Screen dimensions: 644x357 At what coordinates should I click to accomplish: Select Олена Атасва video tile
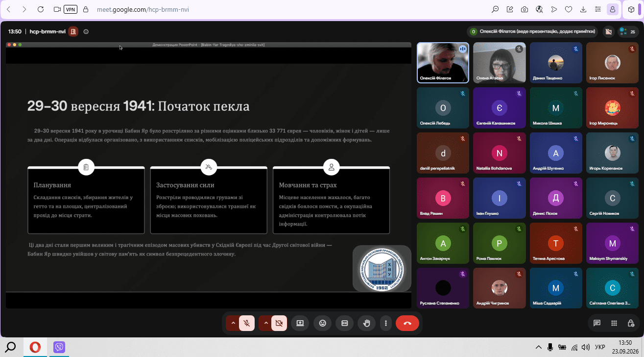click(499, 62)
